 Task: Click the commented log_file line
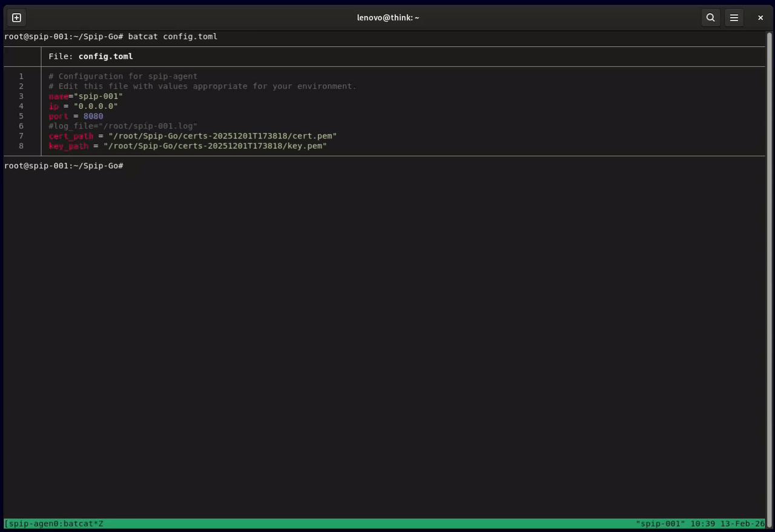pos(123,126)
